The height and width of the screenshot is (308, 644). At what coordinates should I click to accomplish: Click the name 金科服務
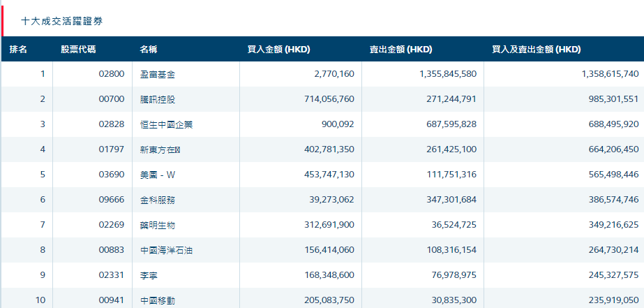[157, 200]
